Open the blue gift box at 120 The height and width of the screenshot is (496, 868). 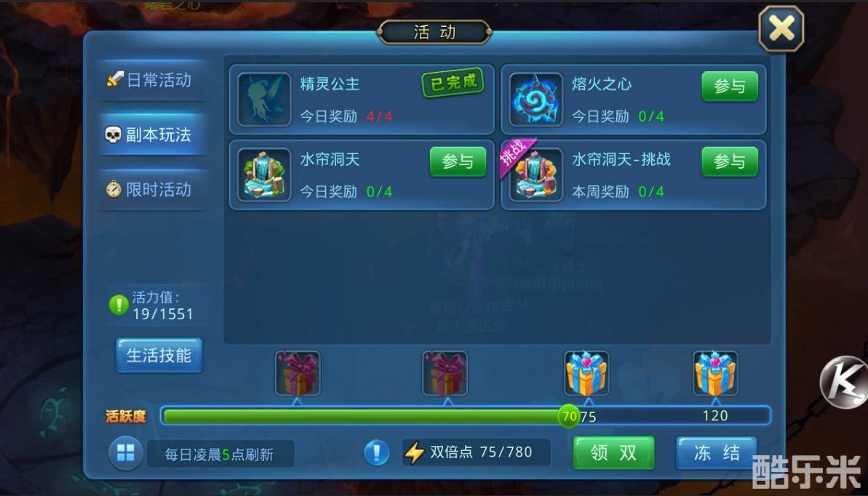[x=715, y=374]
